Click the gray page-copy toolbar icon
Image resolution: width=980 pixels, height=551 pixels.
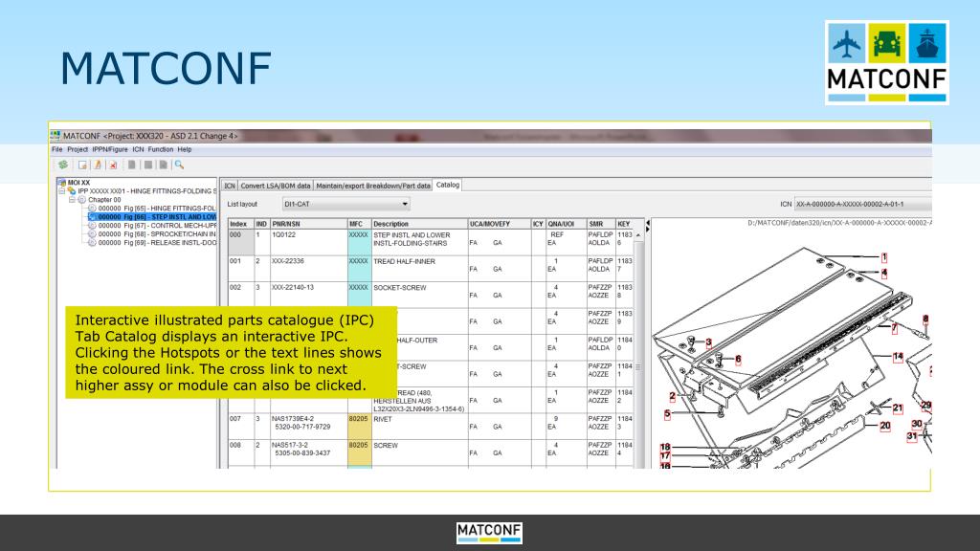163,165
